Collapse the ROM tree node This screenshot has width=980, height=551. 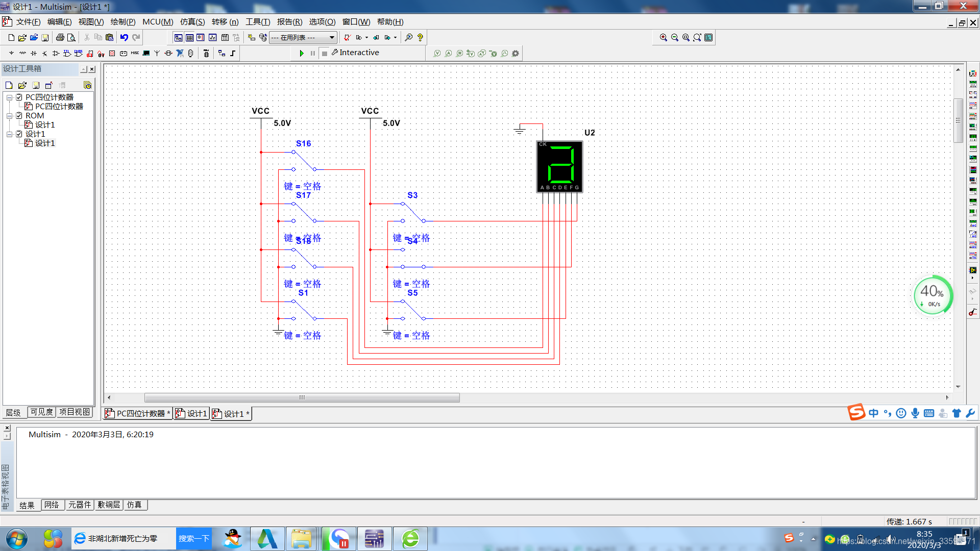tap(9, 116)
